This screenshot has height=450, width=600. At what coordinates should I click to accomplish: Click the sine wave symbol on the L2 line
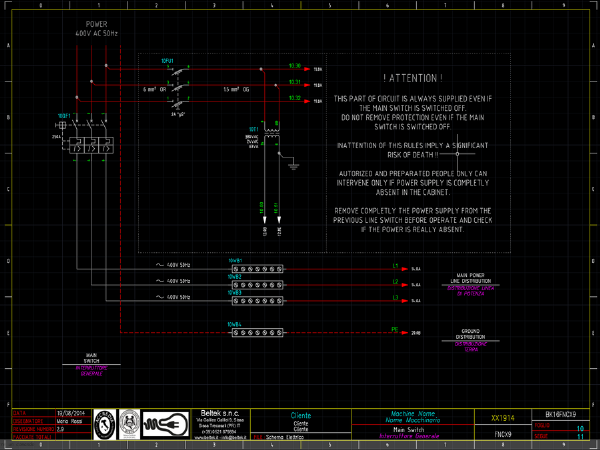click(160, 281)
